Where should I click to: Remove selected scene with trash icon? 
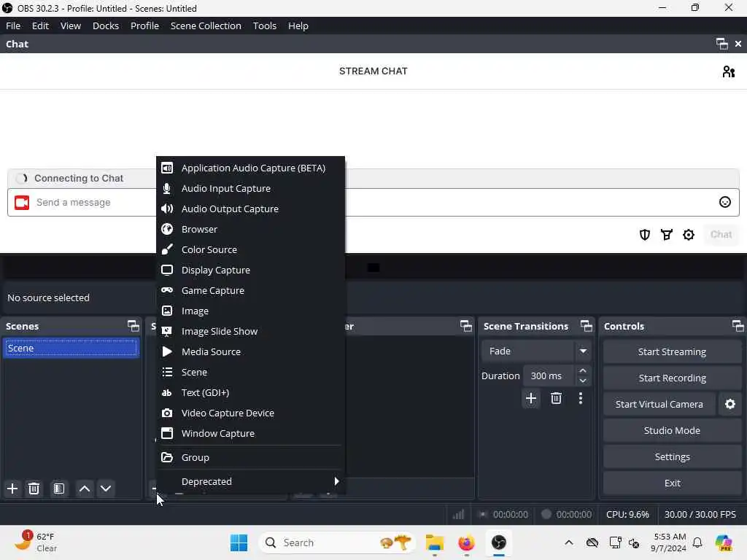34,489
